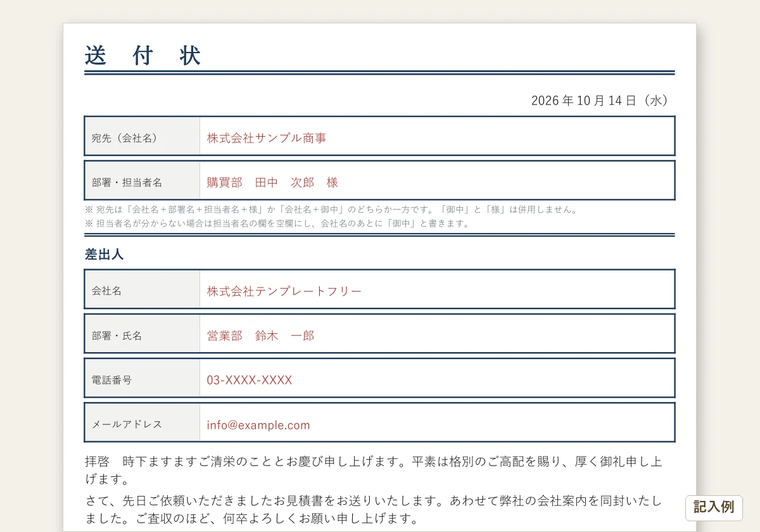
Task: Click the info@example.com email field
Action: 437,422
